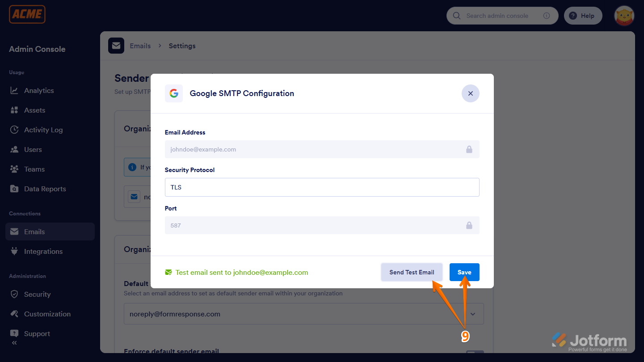The image size is (644, 362).
Task: Open the Customization section
Action: [15, 314]
